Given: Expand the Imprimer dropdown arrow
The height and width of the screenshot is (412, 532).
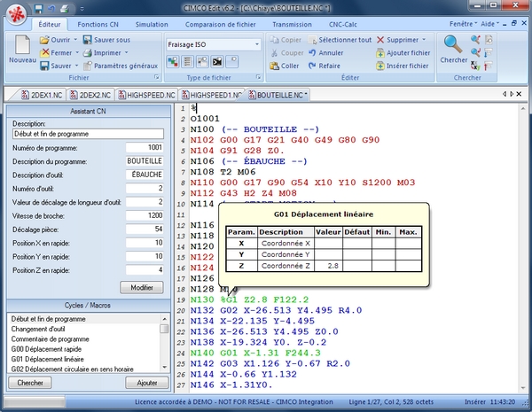Looking at the screenshot, I should point(126,52).
